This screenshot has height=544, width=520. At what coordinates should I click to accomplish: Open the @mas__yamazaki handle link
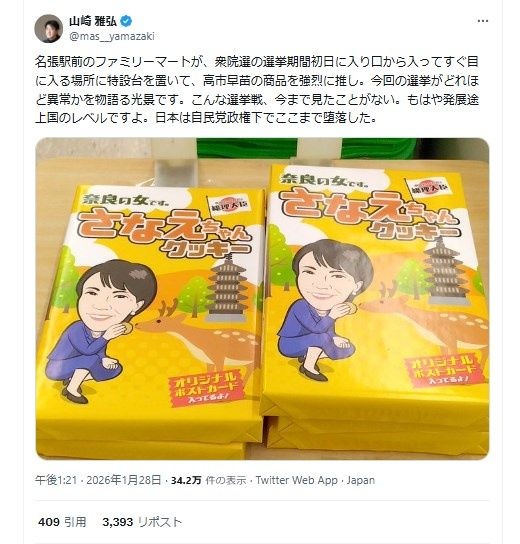pyautogui.click(x=112, y=36)
